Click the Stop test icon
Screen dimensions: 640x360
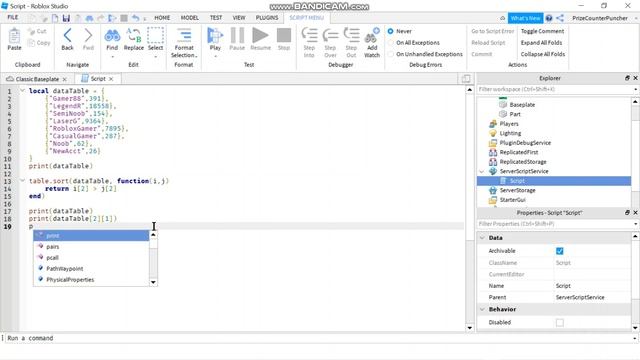284,35
